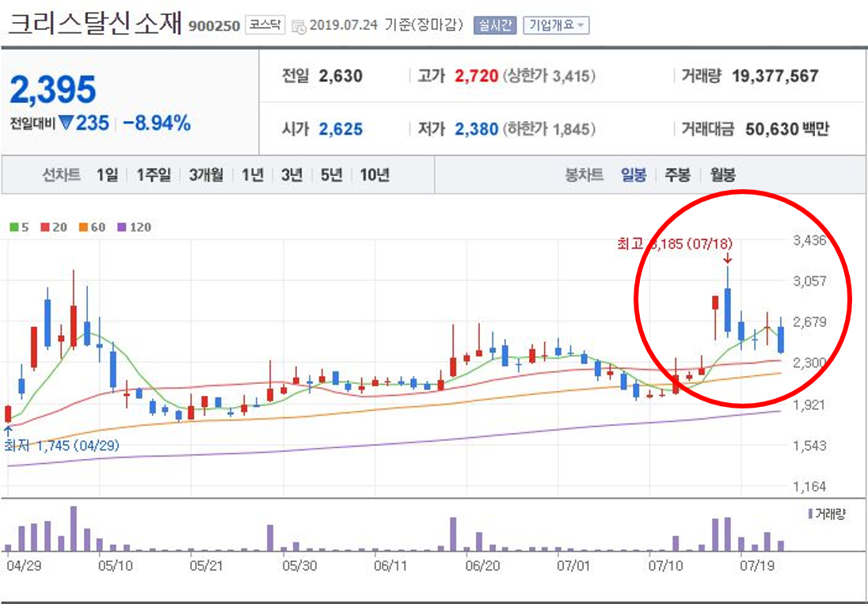Screen dimensions: 868x604
Task: Click the 상한가 3,415 text
Action: coord(549,76)
